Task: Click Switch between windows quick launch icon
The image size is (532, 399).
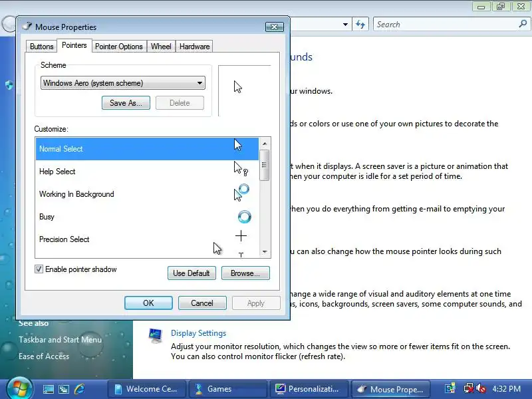Action: [64, 389]
